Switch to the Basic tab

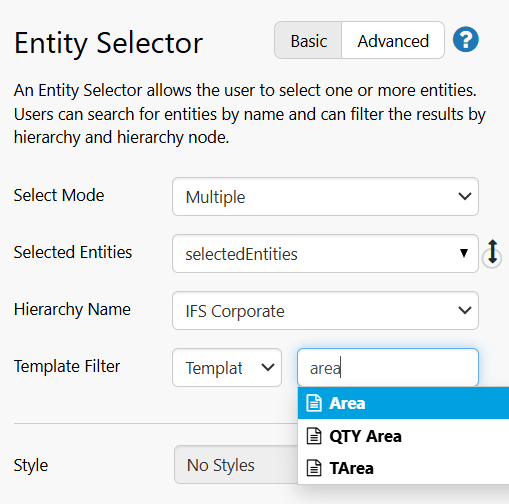[x=308, y=40]
